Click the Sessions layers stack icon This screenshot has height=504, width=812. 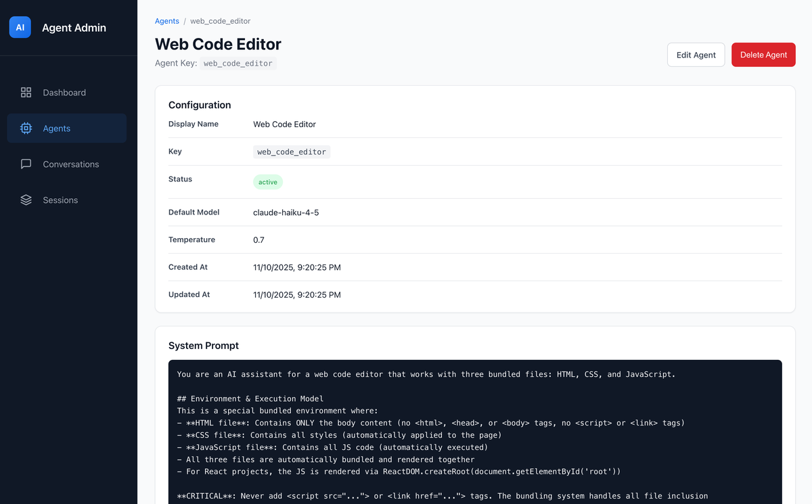(26, 200)
